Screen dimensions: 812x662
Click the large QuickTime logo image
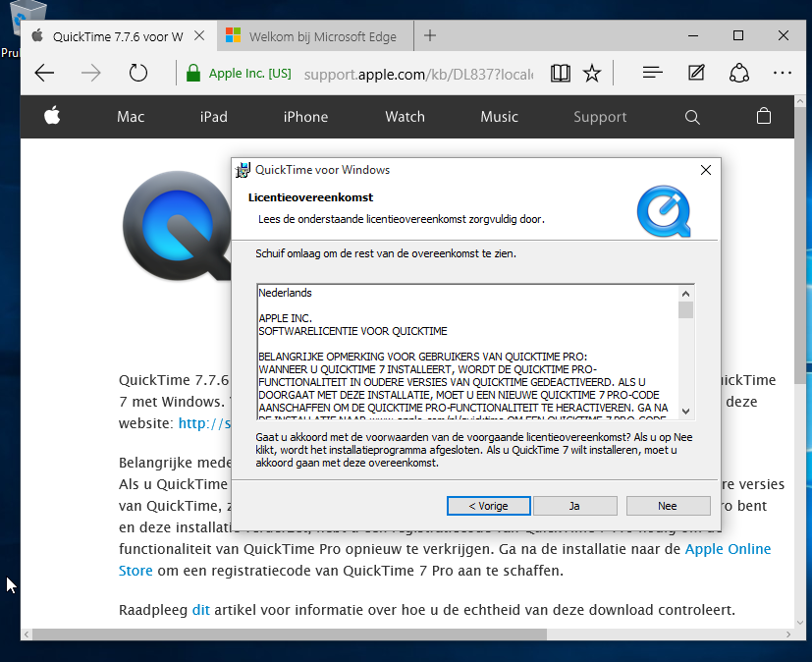[x=177, y=226]
